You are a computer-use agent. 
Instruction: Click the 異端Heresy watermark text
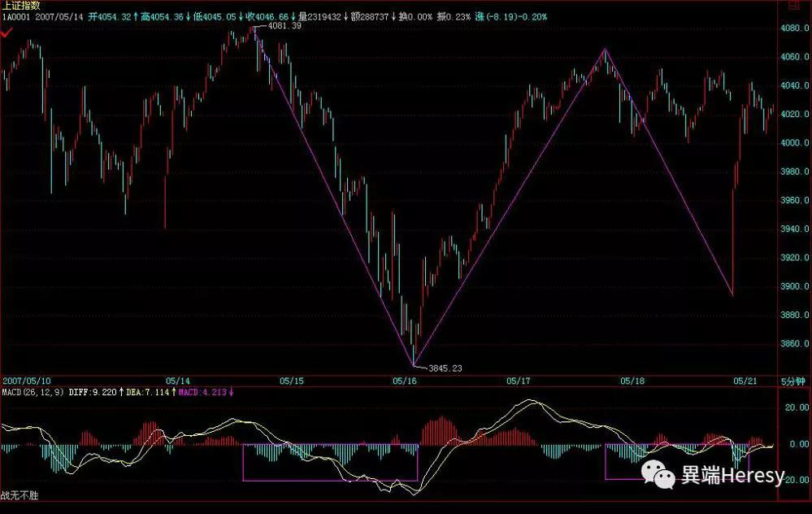tap(732, 475)
